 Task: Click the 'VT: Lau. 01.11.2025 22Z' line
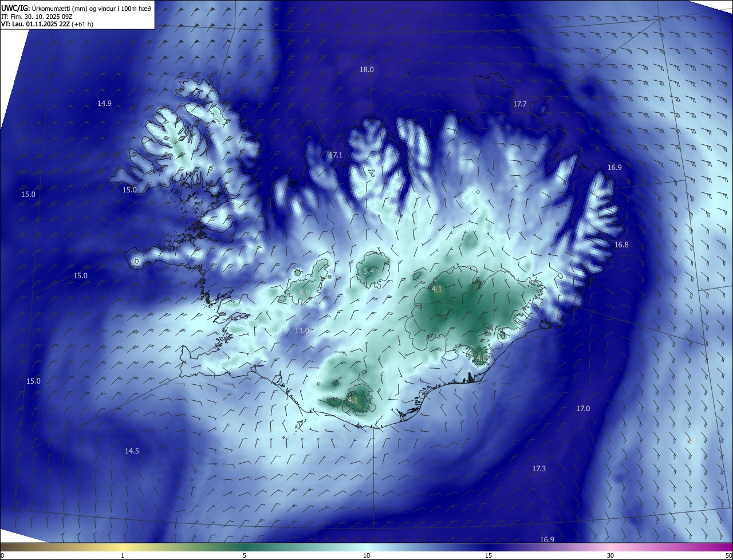tap(35, 24)
